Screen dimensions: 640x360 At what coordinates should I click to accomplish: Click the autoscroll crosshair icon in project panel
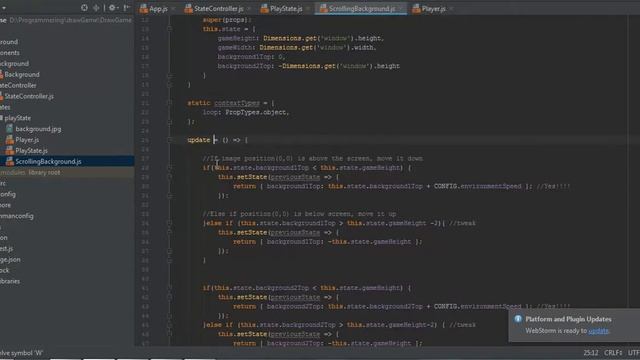(96, 8)
